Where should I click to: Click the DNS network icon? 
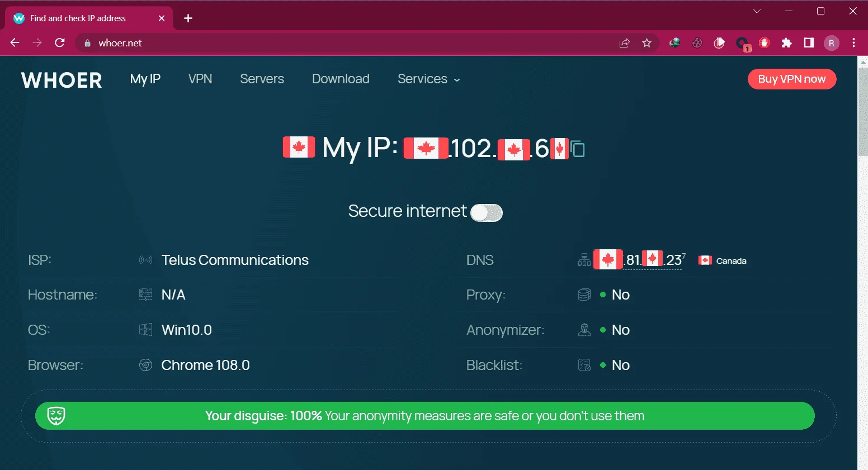pos(584,260)
